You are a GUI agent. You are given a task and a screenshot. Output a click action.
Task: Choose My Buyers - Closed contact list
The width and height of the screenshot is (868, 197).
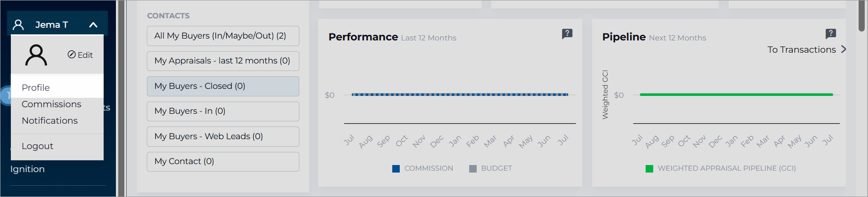pyautogui.click(x=223, y=86)
